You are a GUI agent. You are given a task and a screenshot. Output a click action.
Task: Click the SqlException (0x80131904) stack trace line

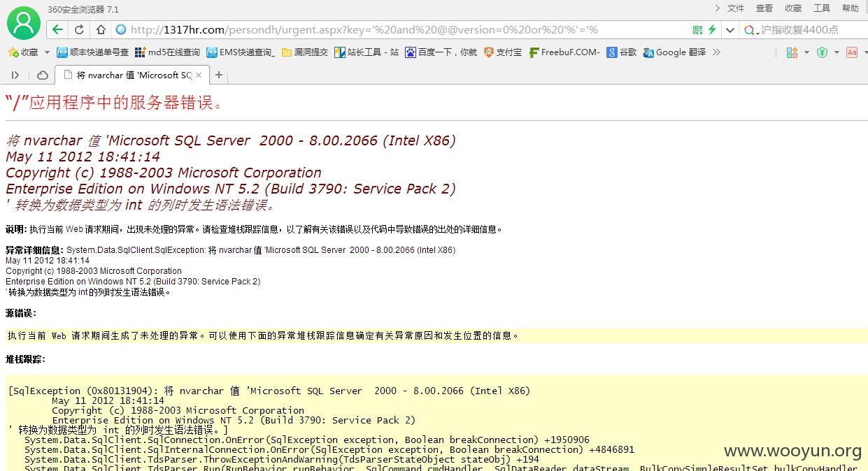(269, 391)
